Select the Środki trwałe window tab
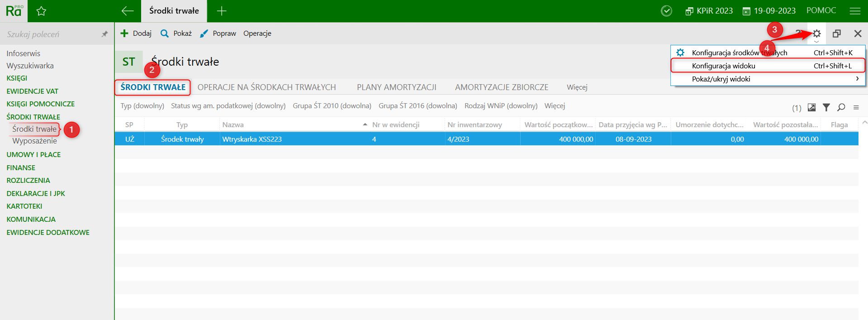This screenshot has height=320, width=868. click(174, 11)
